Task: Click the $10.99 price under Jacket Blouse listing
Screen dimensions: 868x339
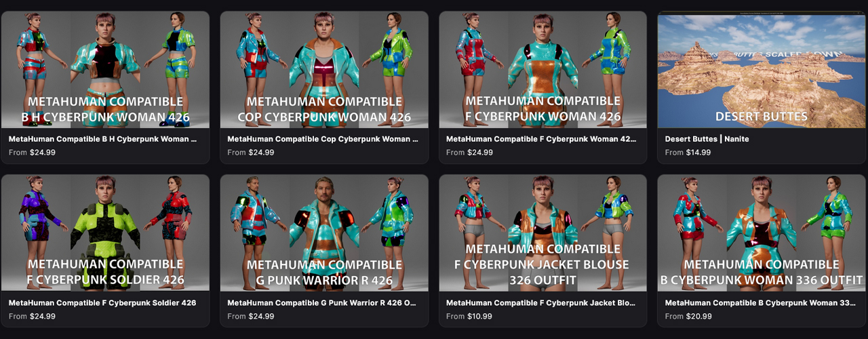Action: pos(479,316)
